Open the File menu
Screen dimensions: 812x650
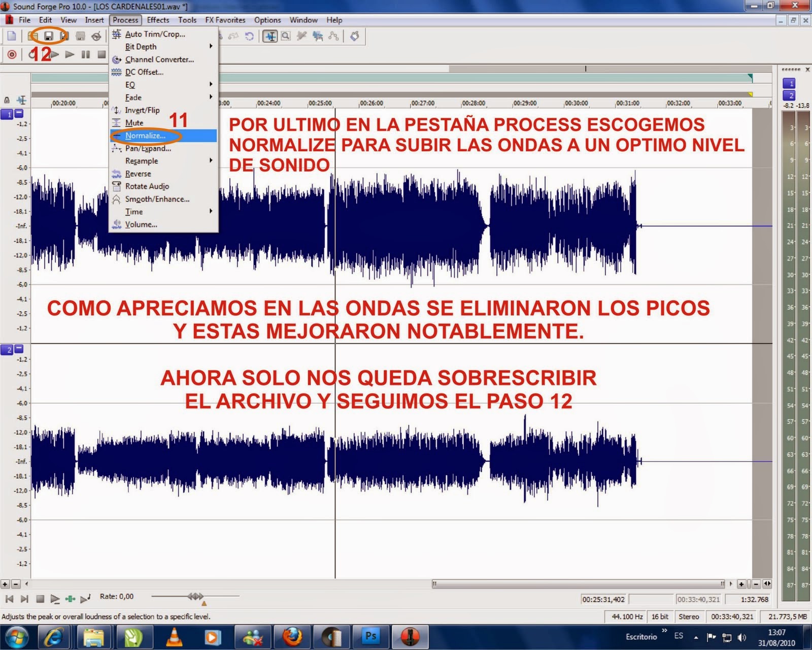[x=24, y=20]
